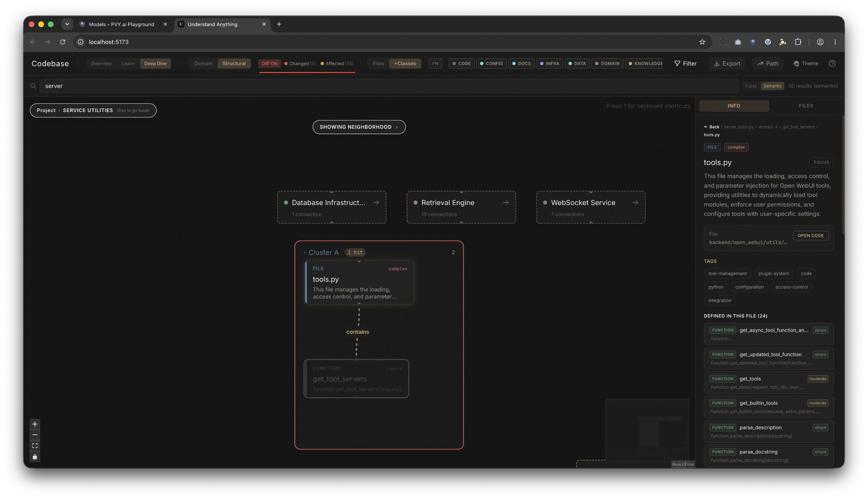Switch to the FILES panel tab

pos(806,106)
